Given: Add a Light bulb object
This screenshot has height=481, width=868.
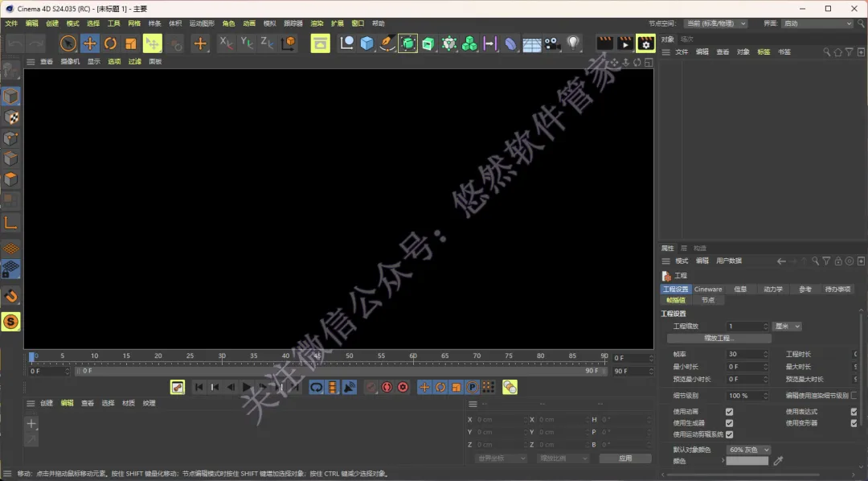Looking at the screenshot, I should coord(573,43).
